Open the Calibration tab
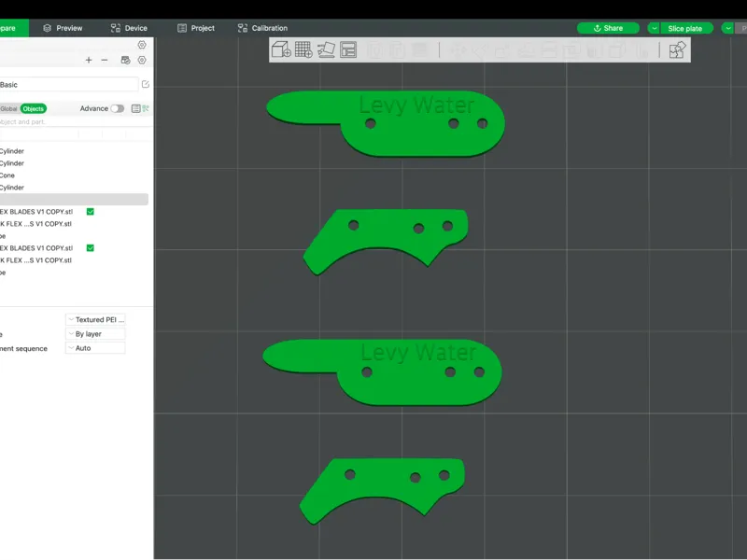The height and width of the screenshot is (560, 747). pos(262,28)
